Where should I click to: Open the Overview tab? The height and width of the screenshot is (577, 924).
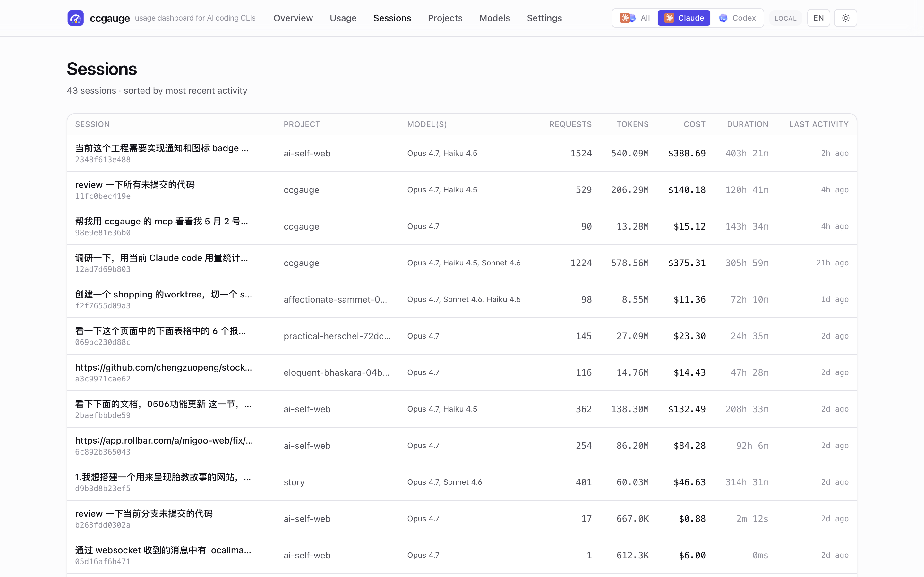pyautogui.click(x=293, y=18)
